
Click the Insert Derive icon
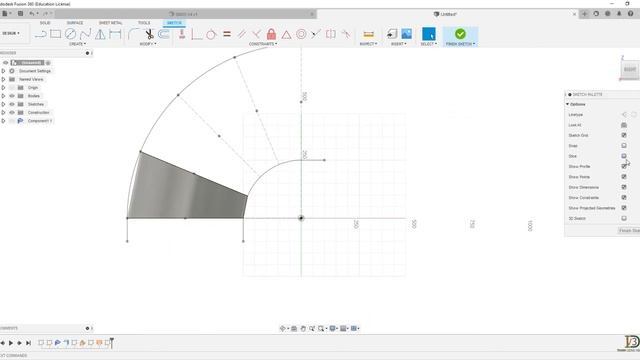(392, 34)
